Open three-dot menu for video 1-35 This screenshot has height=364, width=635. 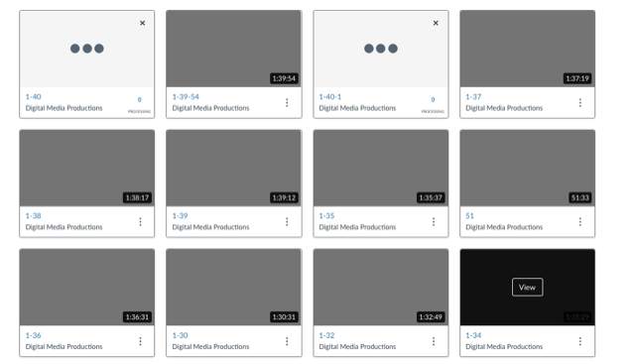click(x=434, y=222)
